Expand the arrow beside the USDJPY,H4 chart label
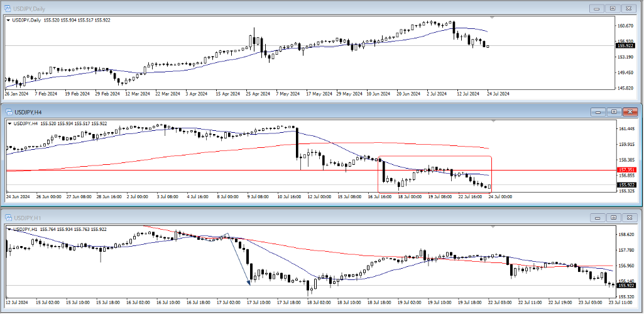644x314 pixels. tap(8, 123)
